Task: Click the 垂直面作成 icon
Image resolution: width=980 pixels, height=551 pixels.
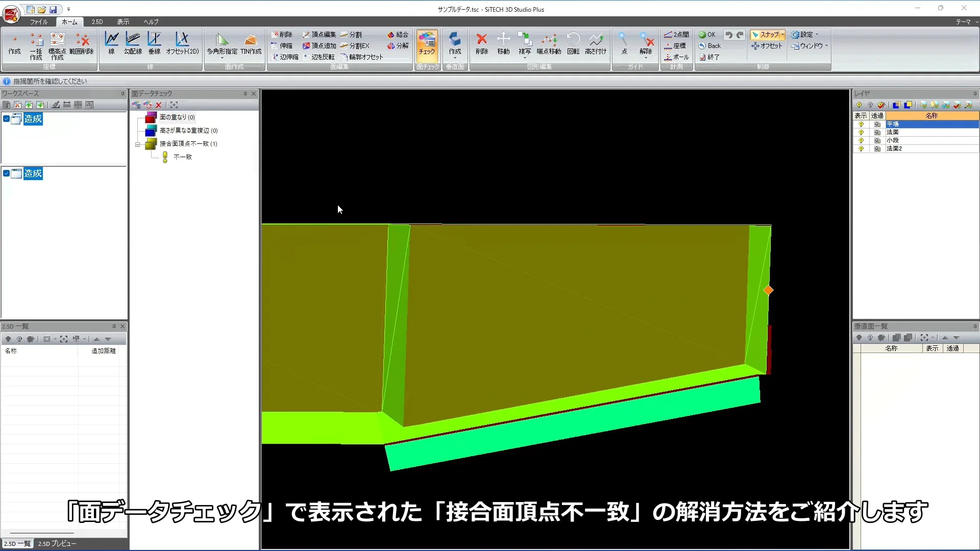Action: (x=455, y=46)
